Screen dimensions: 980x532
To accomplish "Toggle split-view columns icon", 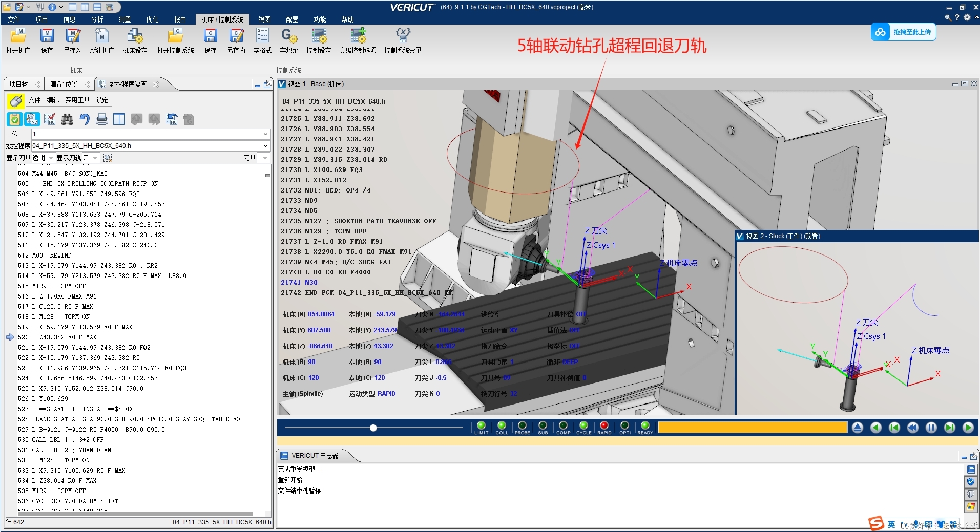I will pos(119,119).
